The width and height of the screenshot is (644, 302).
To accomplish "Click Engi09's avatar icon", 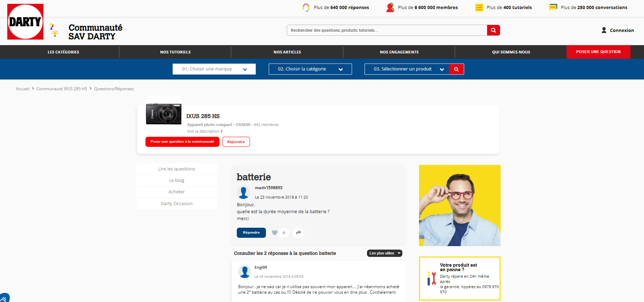I will point(245,272).
